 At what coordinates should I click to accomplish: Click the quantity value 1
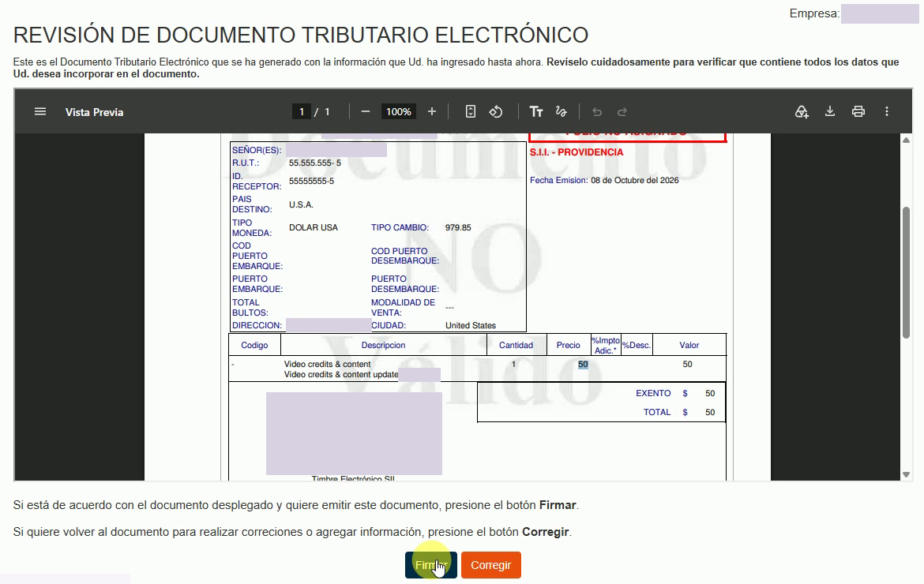point(514,365)
